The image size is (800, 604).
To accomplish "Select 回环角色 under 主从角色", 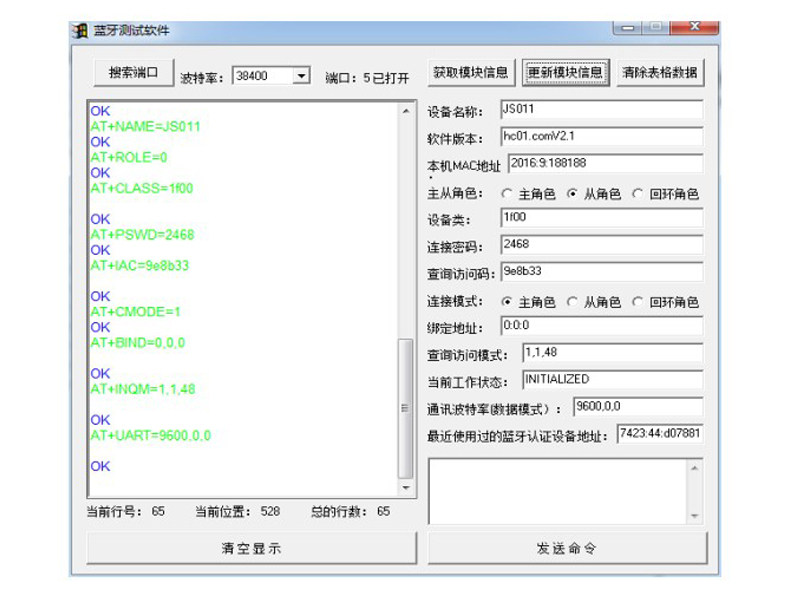I will 665,194.
